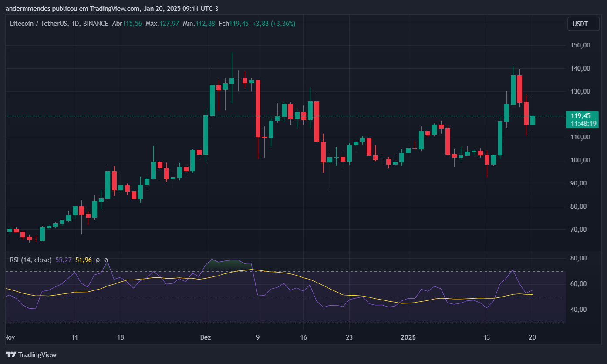This screenshot has height=364, width=607.
Task: Click the 2025 label on time axis
Action: coord(408,337)
